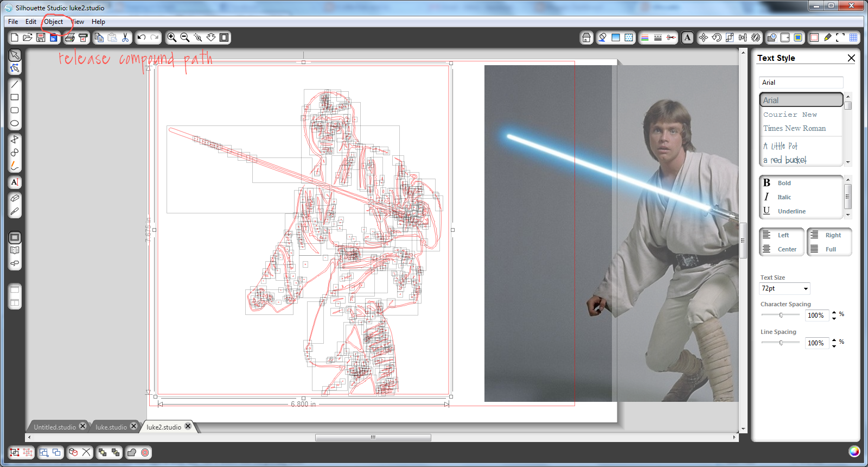Click the Weld icon

(x=132, y=452)
